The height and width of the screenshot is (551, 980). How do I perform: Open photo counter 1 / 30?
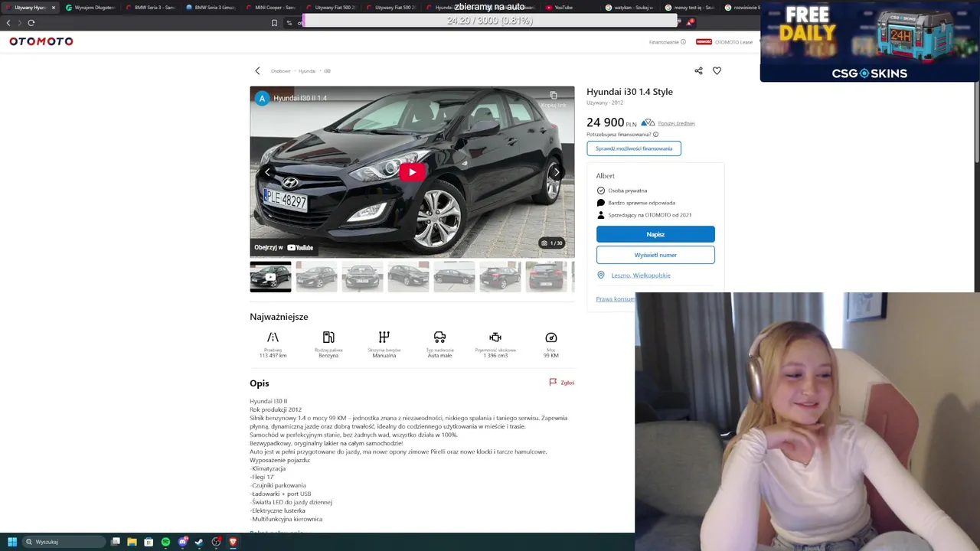click(x=551, y=243)
